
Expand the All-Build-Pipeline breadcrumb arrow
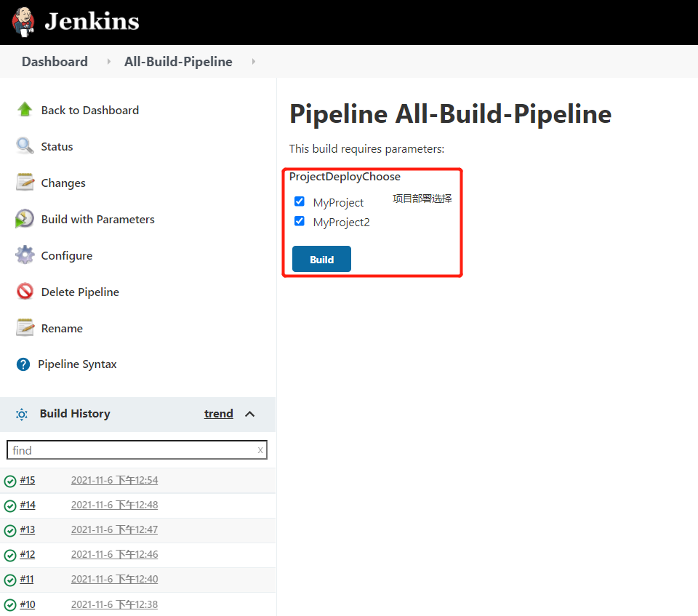pyautogui.click(x=254, y=62)
